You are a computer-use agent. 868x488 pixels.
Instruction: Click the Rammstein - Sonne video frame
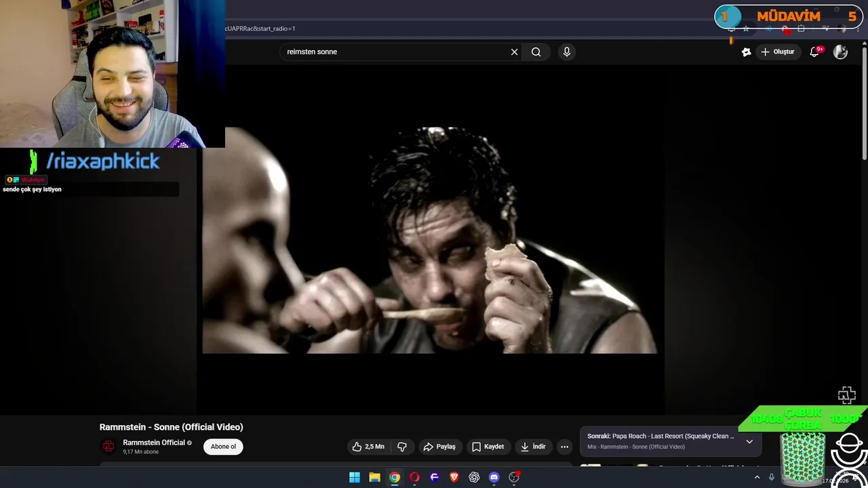(429, 240)
